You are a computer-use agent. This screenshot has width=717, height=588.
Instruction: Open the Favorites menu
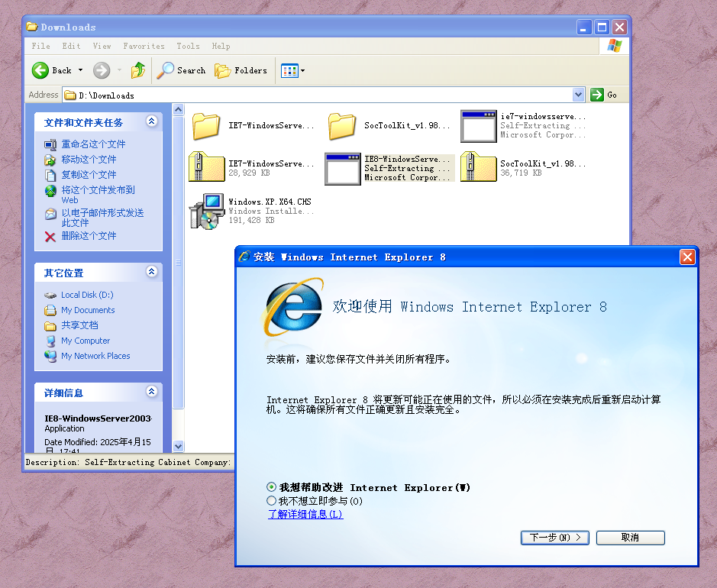pyautogui.click(x=144, y=46)
